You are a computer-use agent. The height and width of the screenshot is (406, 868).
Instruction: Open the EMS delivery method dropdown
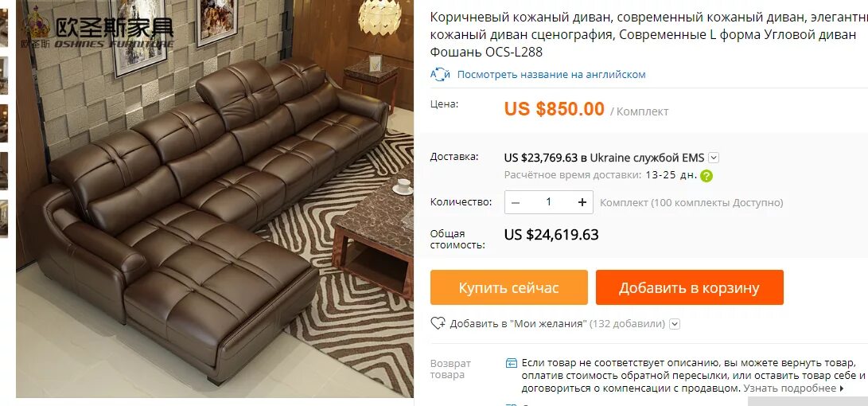click(714, 158)
